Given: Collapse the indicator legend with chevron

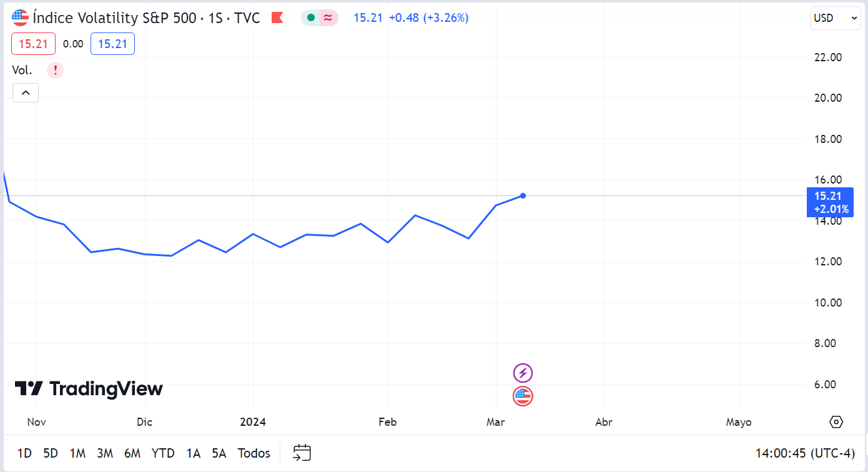Looking at the screenshot, I should tap(26, 92).
